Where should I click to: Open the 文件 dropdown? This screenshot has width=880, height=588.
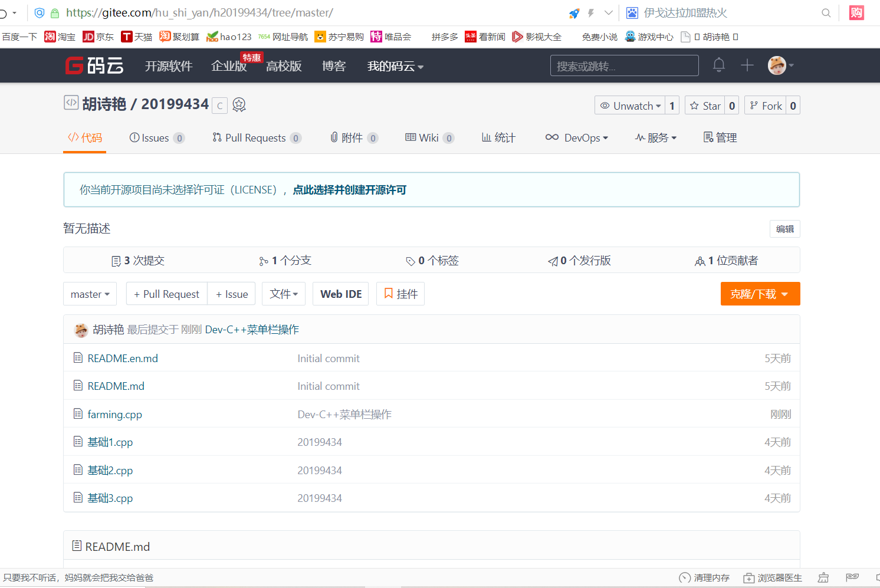point(284,294)
